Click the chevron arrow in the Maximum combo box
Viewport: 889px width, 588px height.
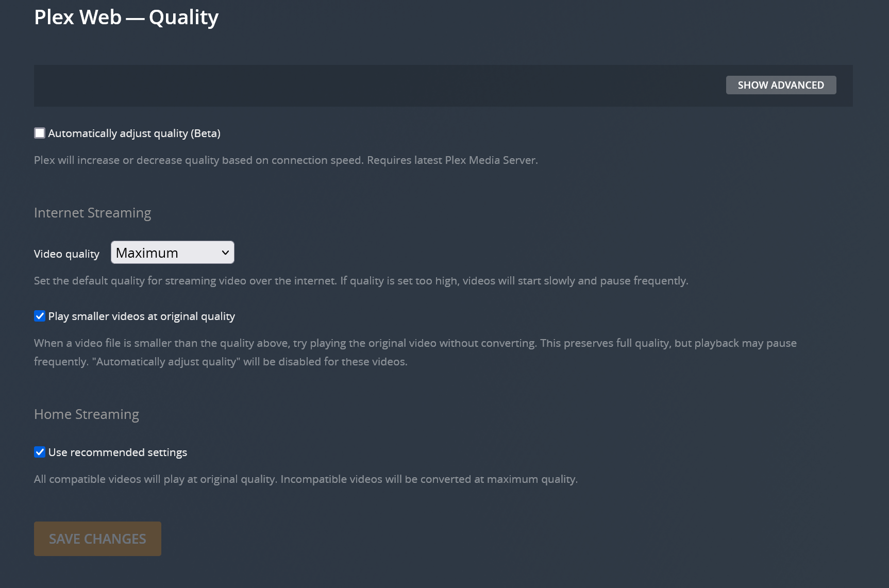(x=225, y=253)
